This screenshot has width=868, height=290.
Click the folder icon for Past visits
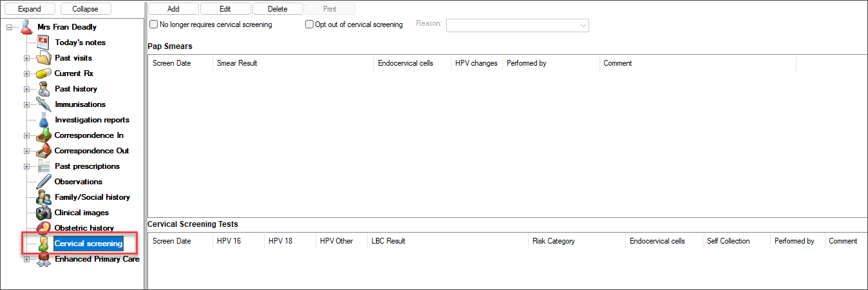pos(43,58)
